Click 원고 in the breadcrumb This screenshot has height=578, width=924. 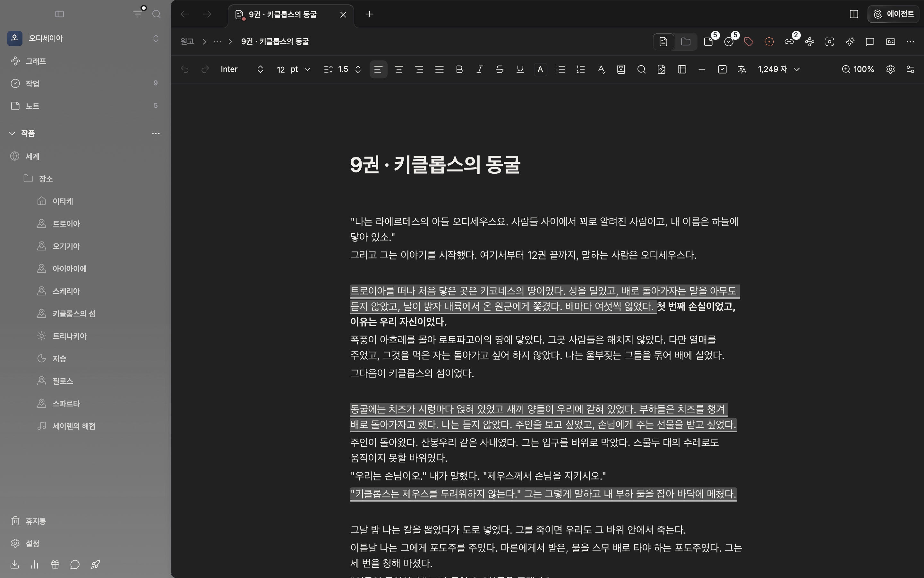pyautogui.click(x=187, y=41)
